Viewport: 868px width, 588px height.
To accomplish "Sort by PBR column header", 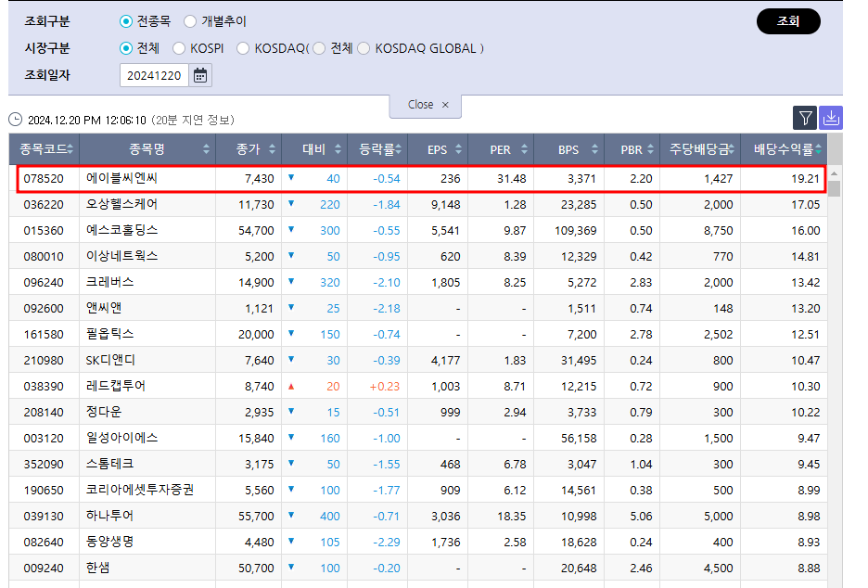I will (x=632, y=149).
